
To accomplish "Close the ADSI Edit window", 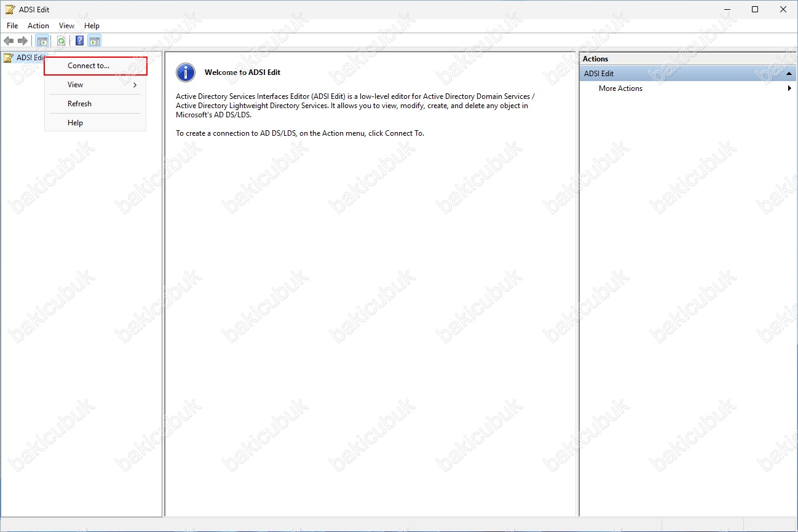I will tap(783, 9).
